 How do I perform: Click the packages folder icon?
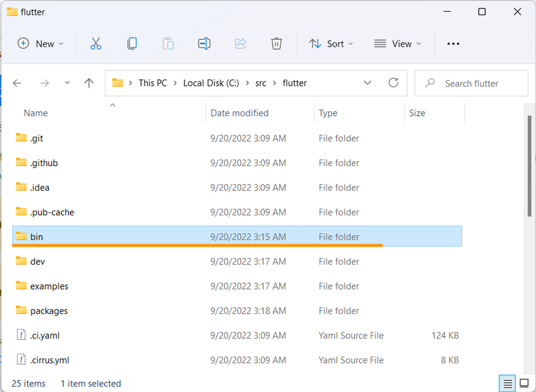click(21, 310)
